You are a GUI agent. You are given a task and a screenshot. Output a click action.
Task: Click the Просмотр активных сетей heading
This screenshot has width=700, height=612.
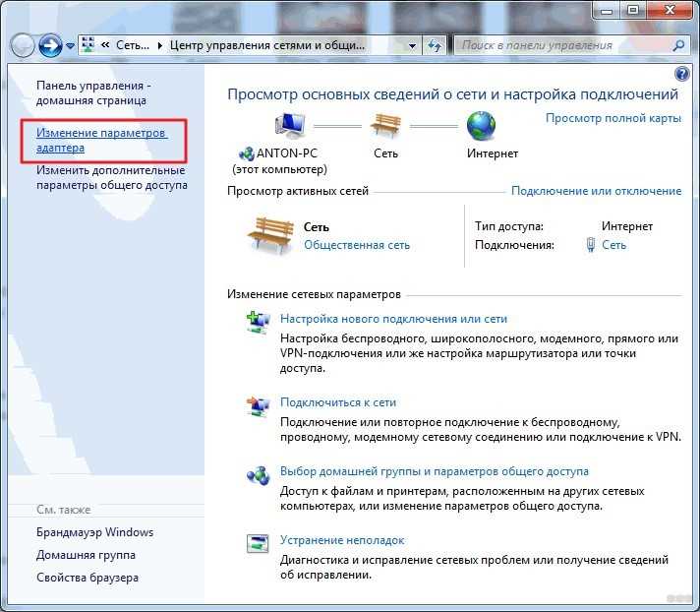click(x=298, y=191)
